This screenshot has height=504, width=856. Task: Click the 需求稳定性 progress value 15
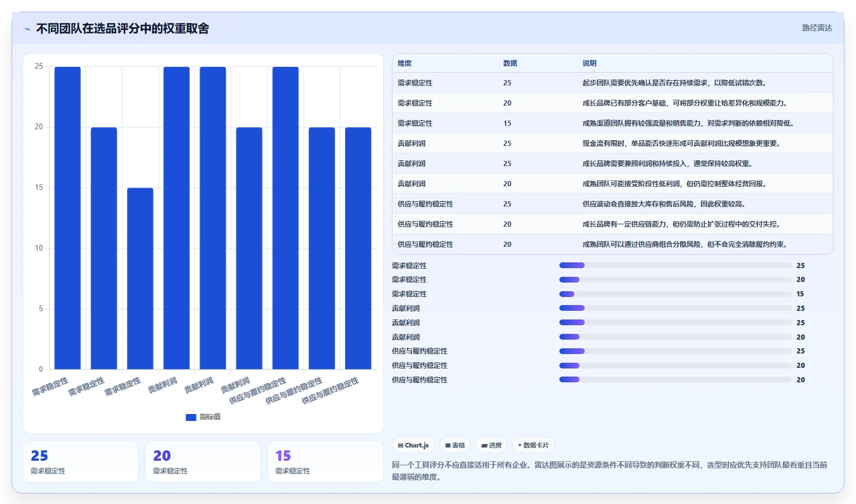pos(801,294)
